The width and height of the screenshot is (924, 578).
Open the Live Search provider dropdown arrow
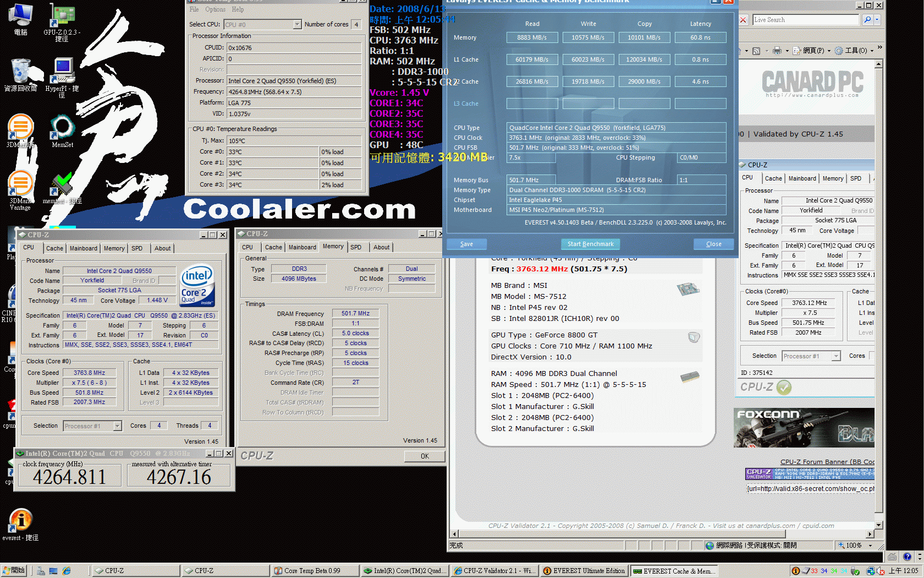click(x=877, y=20)
